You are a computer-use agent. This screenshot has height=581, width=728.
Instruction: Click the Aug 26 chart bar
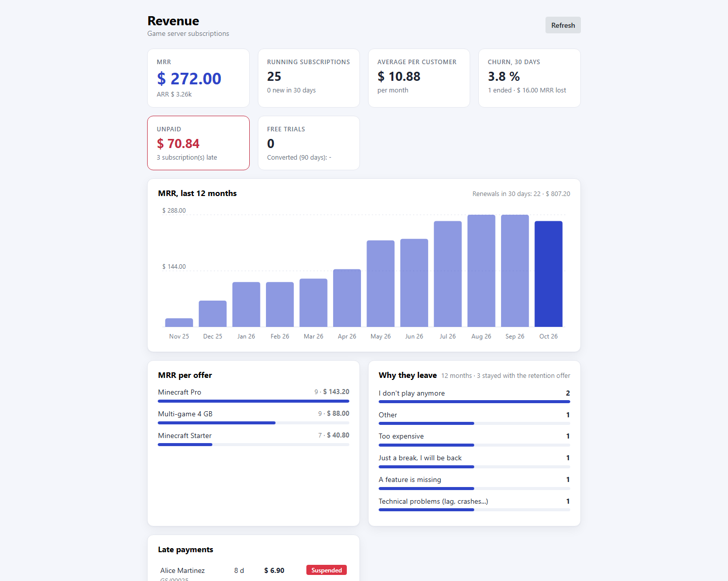481,271
